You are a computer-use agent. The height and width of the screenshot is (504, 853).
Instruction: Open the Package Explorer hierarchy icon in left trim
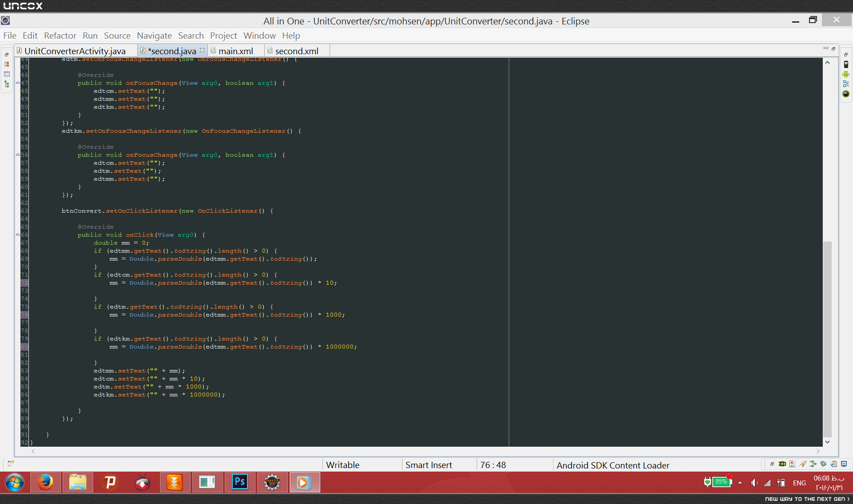7,64
